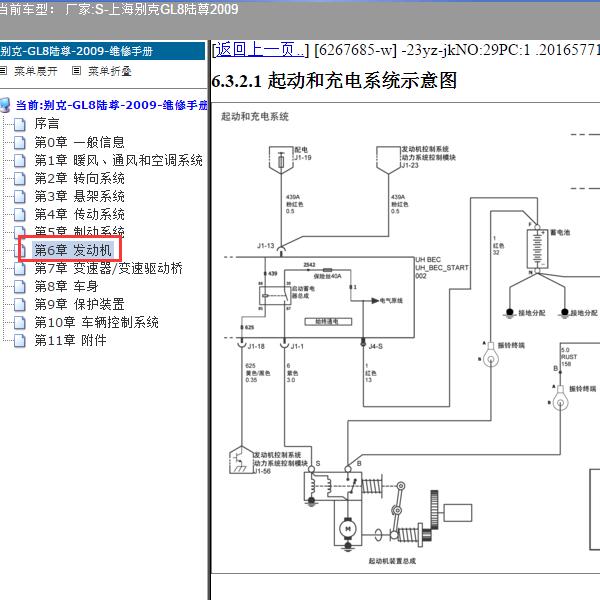Open 第8章 车身
Image resolution: width=600 pixels, height=600 pixels.
coord(66,286)
